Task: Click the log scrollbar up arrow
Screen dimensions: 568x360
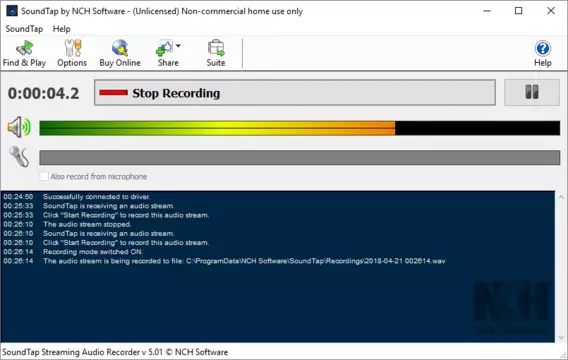Action: tap(561, 197)
